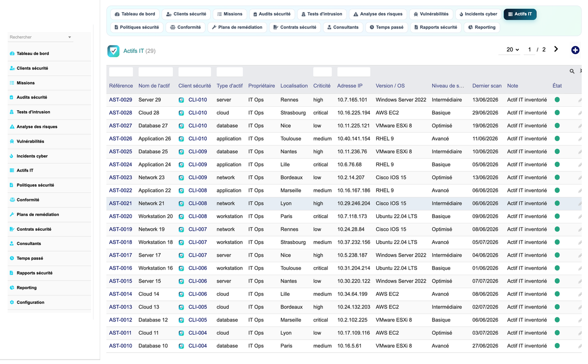This screenshot has width=588, height=364.
Task: Open Actifs IT in the left sidebar
Action: pos(25,170)
